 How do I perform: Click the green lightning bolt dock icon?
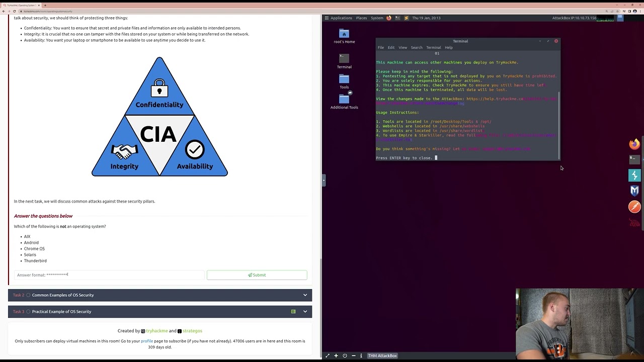coord(634,175)
